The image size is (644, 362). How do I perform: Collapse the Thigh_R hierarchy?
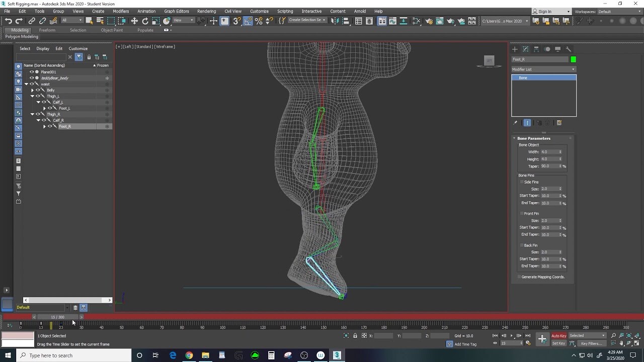click(x=32, y=114)
